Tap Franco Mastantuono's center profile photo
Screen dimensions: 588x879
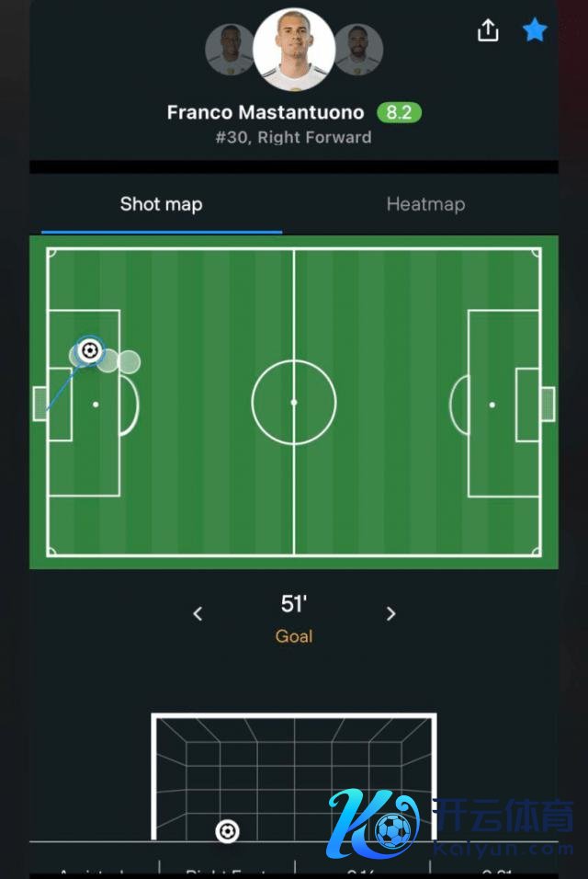(294, 50)
